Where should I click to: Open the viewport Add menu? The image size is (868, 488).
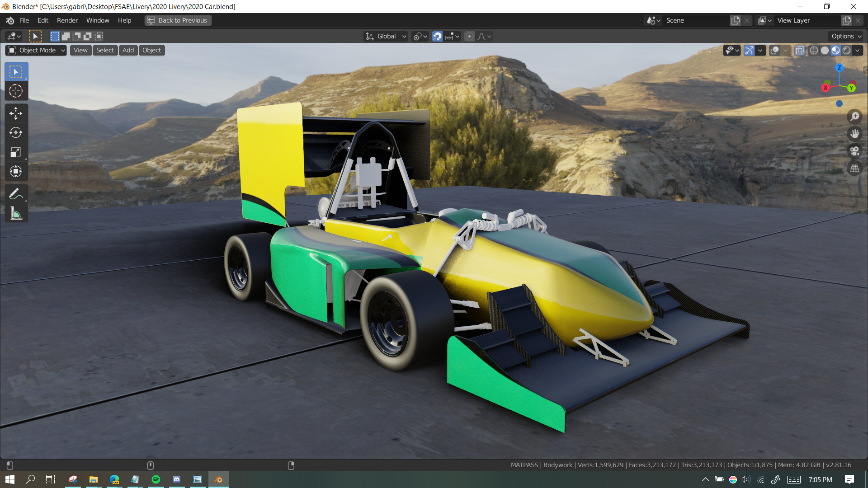pyautogui.click(x=128, y=51)
